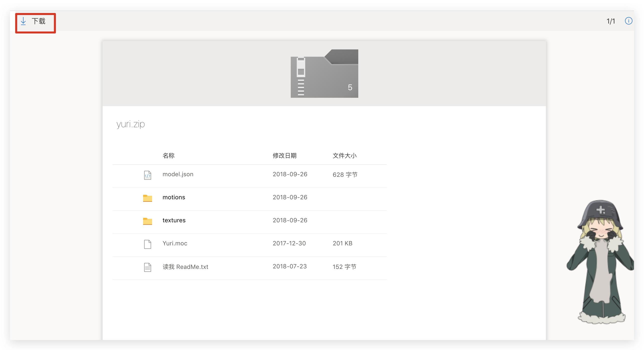
Task: Select the Yuri.moc file name
Action: tap(175, 243)
